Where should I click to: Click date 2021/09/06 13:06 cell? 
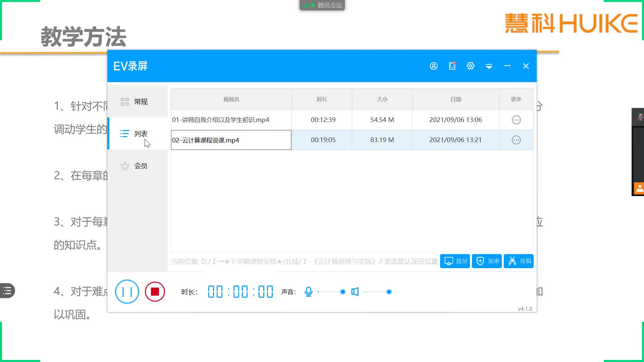(x=455, y=120)
